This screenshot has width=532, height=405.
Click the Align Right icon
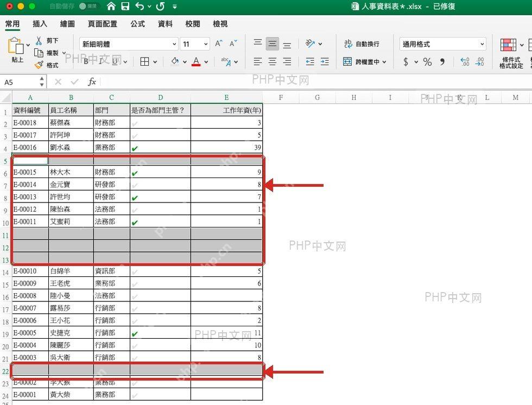(x=287, y=61)
